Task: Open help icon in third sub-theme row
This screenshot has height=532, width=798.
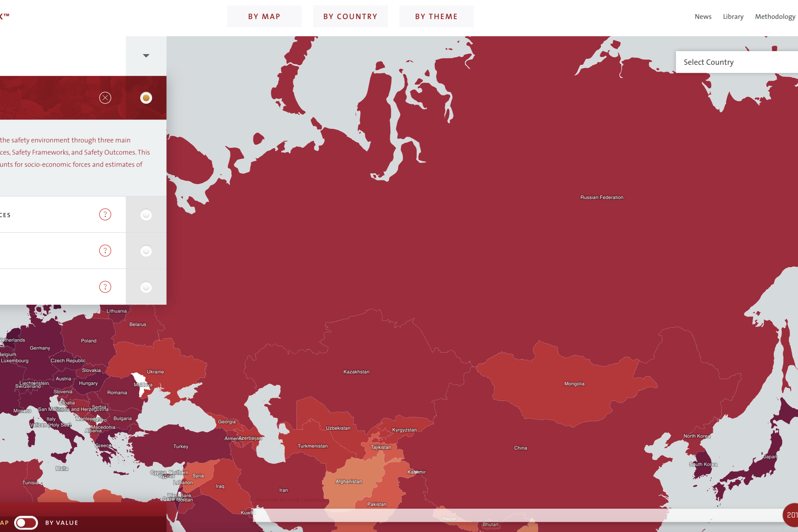Action: coord(105,287)
